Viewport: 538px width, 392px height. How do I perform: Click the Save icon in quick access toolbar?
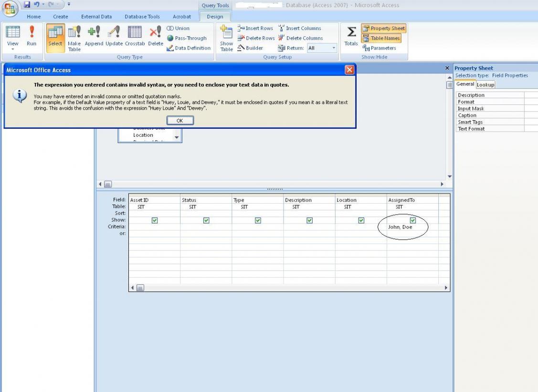[x=27, y=4]
